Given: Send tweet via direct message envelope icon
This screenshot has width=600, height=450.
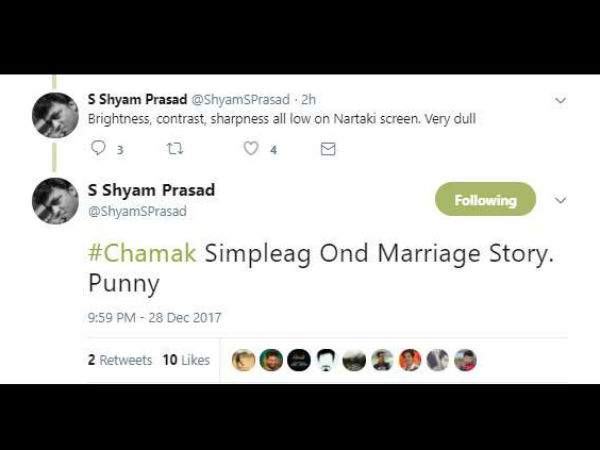Looking at the screenshot, I should [328, 149].
